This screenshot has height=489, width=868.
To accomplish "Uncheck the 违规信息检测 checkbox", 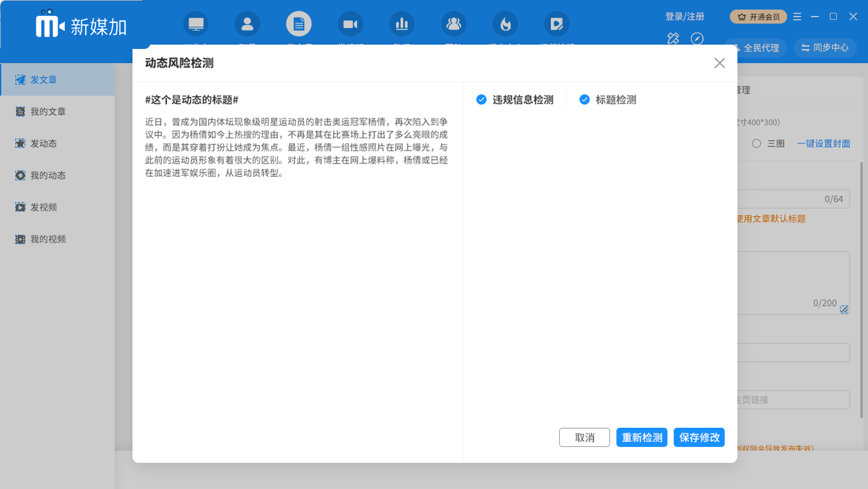I will 482,100.
